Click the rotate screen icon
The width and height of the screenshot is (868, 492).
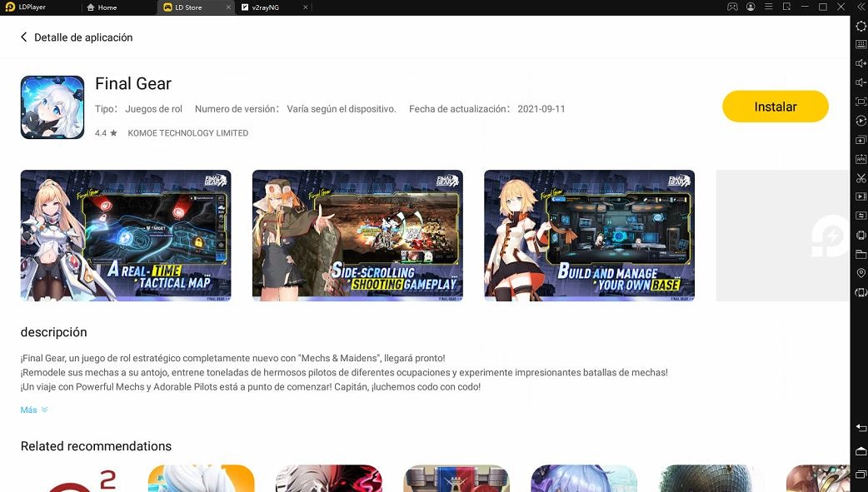click(x=861, y=292)
